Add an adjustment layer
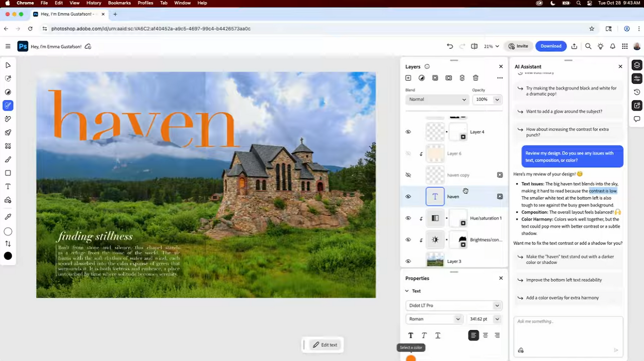644x361 pixels. click(x=422, y=78)
